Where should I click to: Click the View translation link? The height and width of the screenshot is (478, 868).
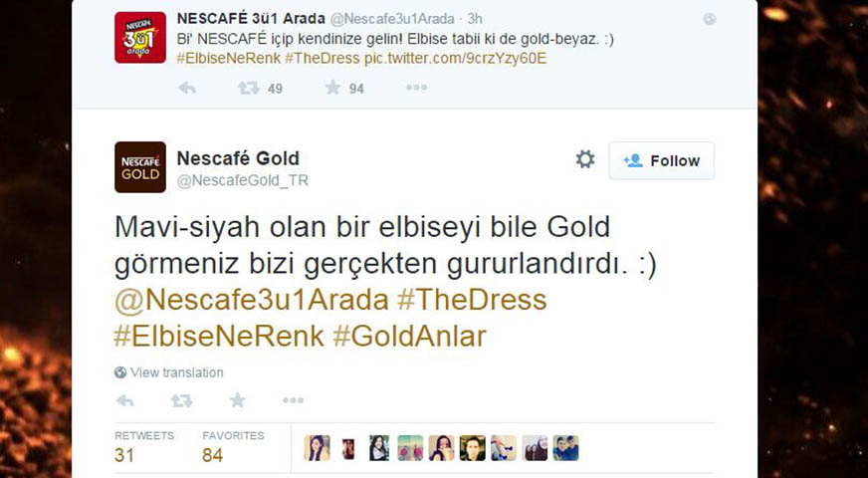[x=169, y=372]
